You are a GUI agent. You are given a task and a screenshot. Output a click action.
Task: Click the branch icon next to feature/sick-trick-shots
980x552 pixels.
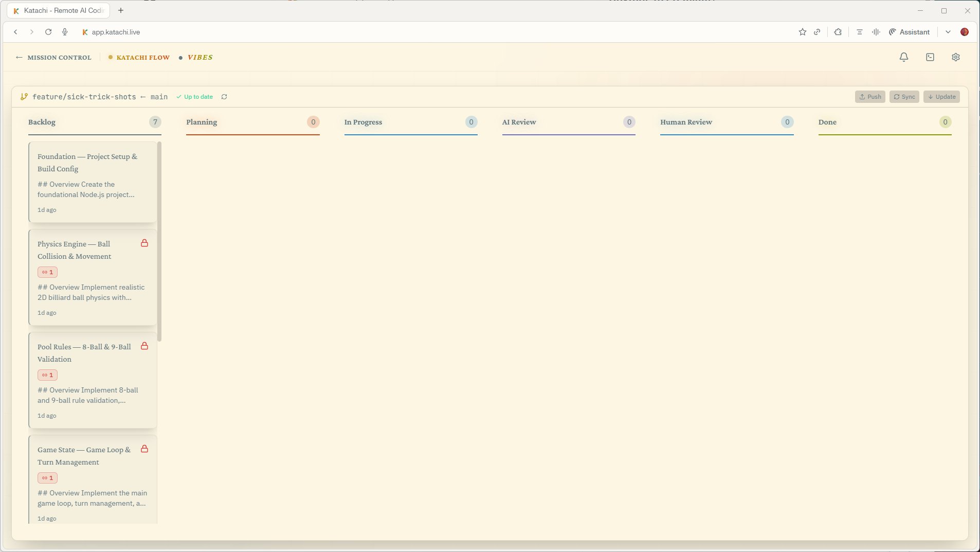pos(24,96)
